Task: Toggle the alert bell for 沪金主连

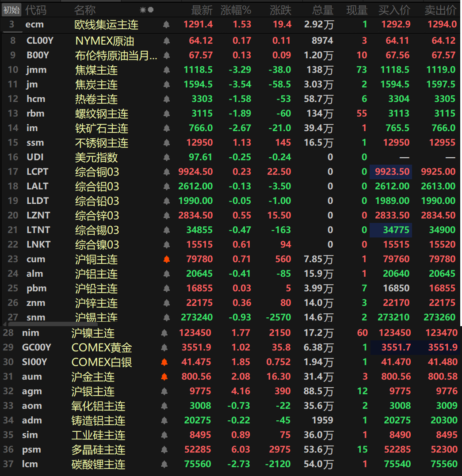Action: click(164, 377)
